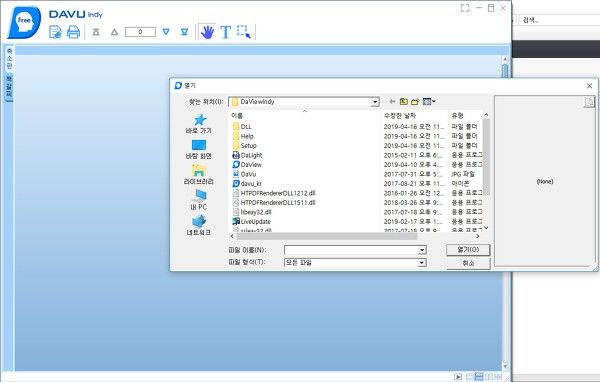
Task: Select HTPDFRendererDLL1511.dll file
Action: tap(274, 203)
